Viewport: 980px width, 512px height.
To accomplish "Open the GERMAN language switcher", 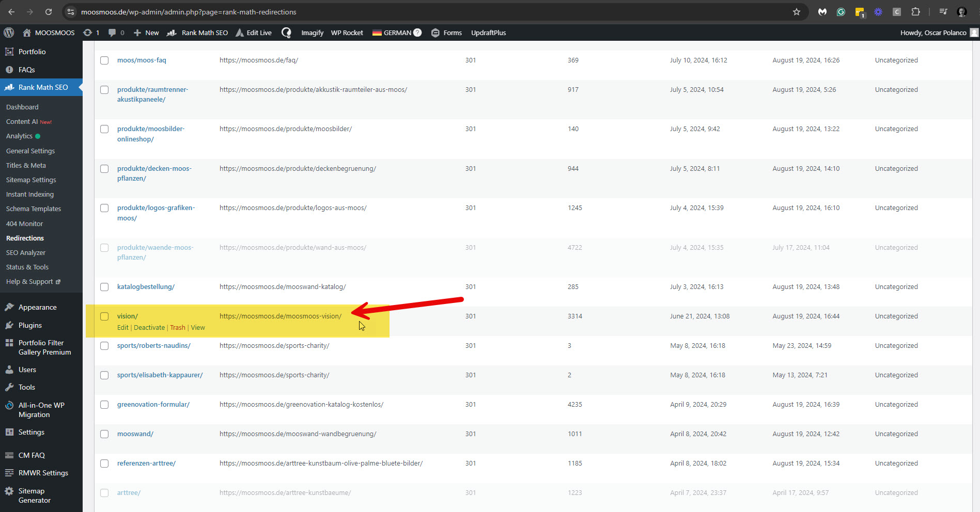I will [x=397, y=33].
